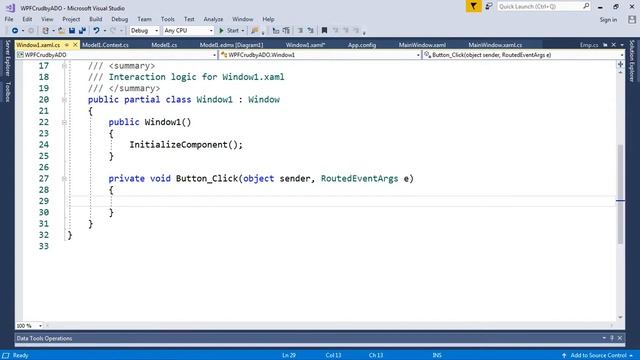Image resolution: width=640 pixels, height=360 pixels.
Task: Switch to the App.config tab
Action: click(362, 45)
